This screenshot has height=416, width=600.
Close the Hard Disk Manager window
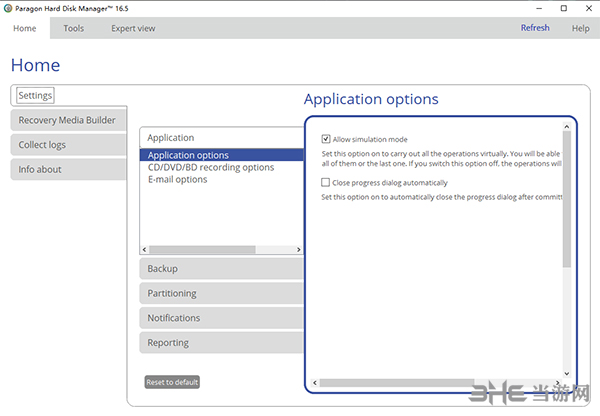(x=589, y=8)
